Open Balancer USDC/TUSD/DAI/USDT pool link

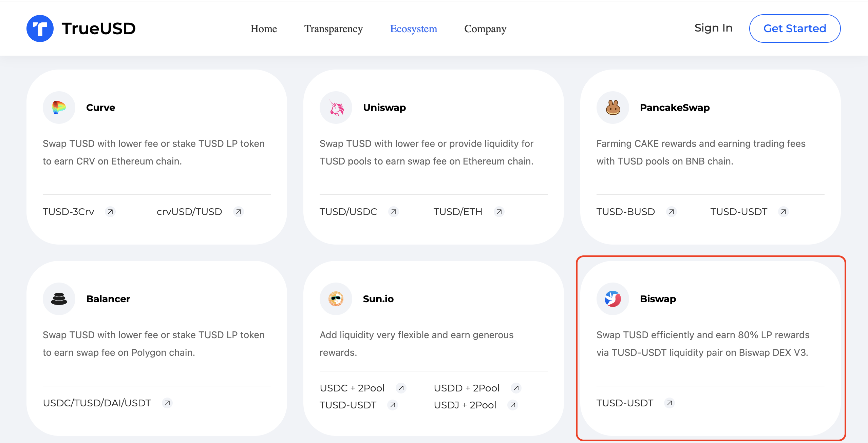pos(97,403)
